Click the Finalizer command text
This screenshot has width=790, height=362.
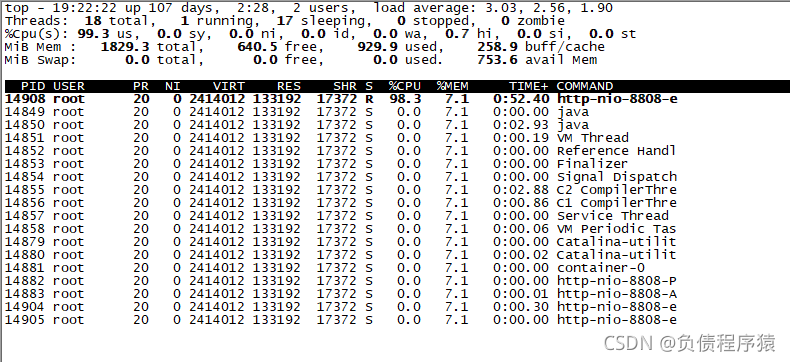592,164
